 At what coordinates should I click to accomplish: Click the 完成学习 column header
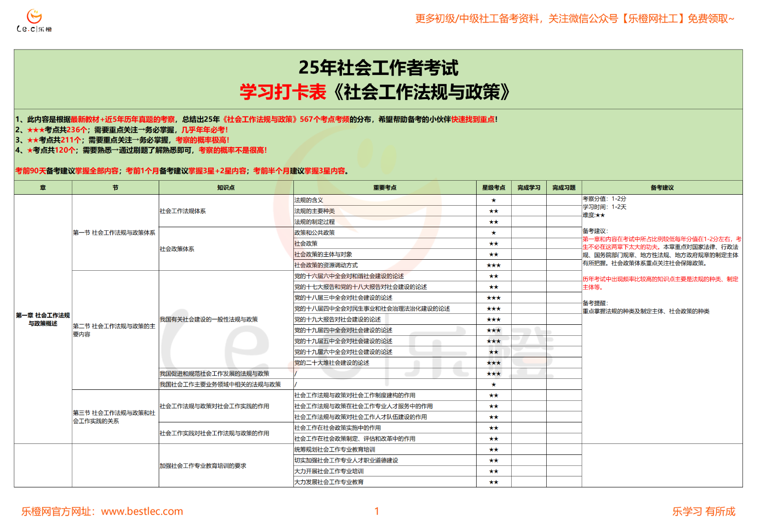pyautogui.click(x=529, y=188)
